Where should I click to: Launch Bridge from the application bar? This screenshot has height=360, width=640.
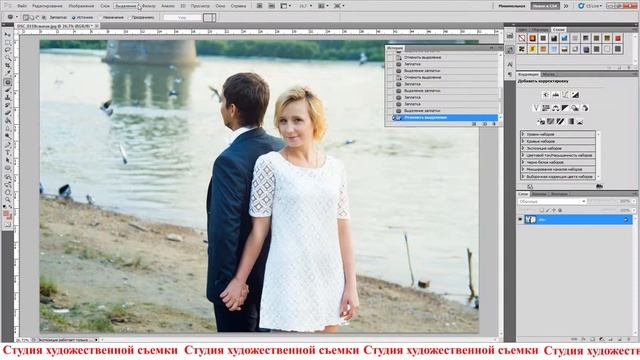tap(259, 6)
